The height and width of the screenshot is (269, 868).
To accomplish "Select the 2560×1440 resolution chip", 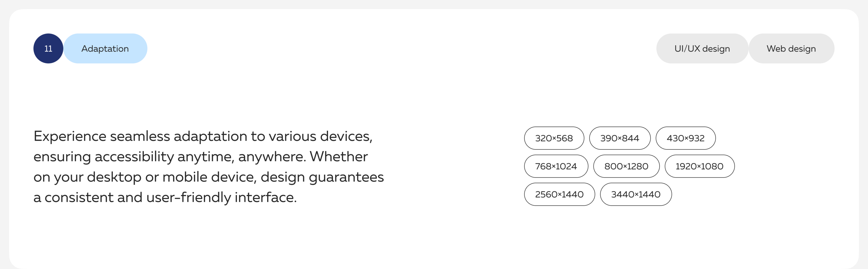I will (x=559, y=194).
